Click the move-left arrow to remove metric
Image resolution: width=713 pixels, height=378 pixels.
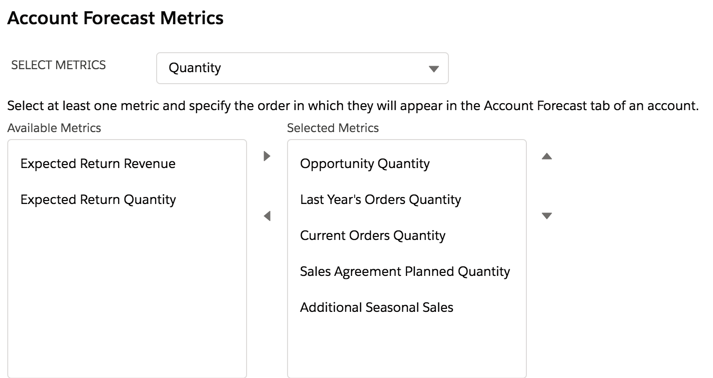pyautogui.click(x=267, y=216)
